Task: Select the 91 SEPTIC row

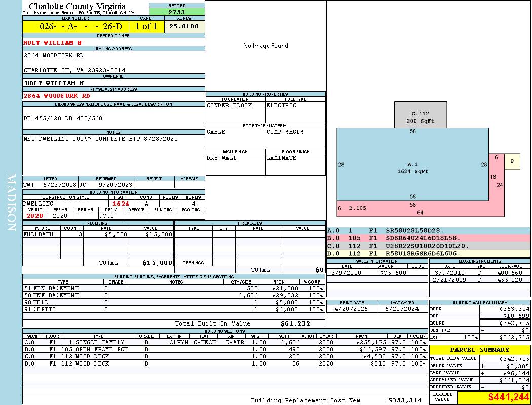Action: (174, 309)
